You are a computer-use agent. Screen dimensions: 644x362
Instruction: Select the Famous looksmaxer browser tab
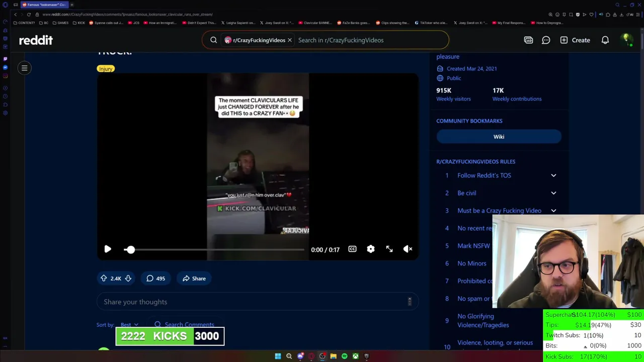(x=44, y=5)
